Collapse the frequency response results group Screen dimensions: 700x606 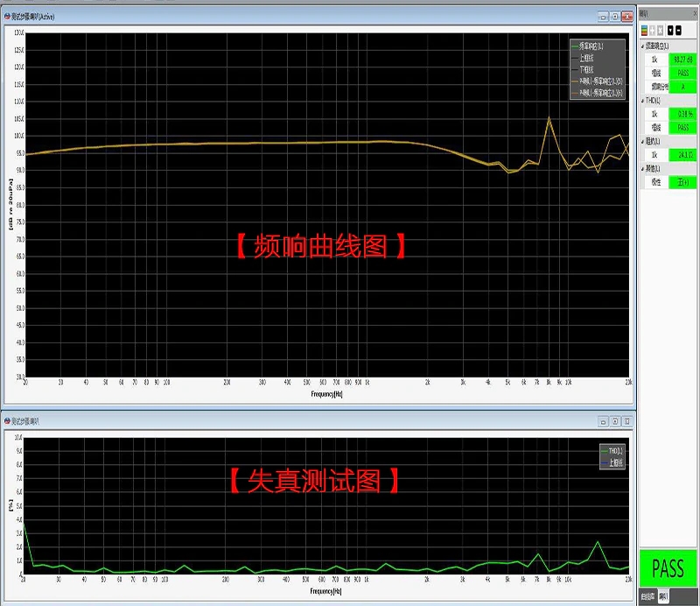click(642, 46)
